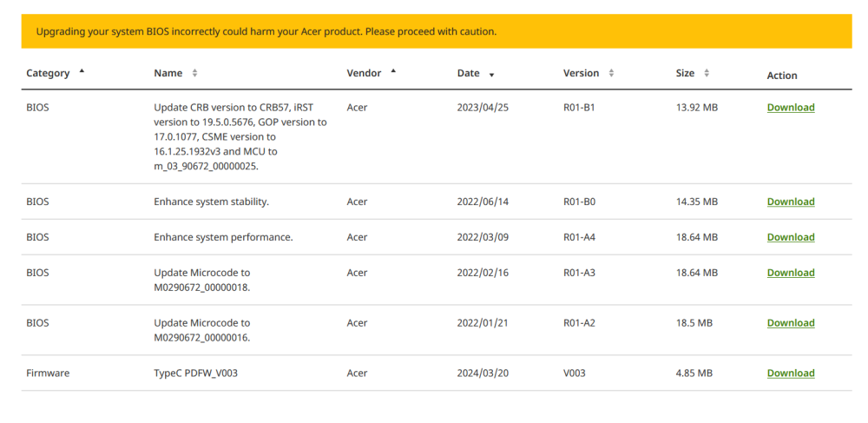Click the Date descending sort arrow
This screenshot has width=868, height=423.
pyautogui.click(x=492, y=75)
